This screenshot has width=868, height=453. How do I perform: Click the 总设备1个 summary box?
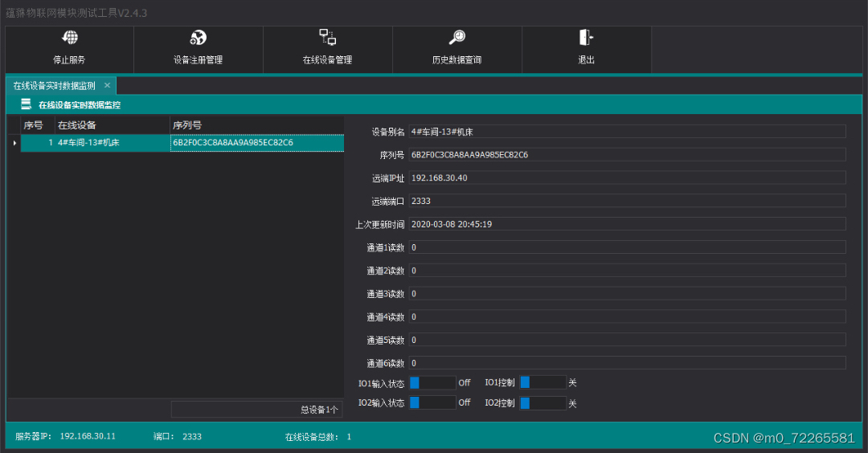[257, 410]
